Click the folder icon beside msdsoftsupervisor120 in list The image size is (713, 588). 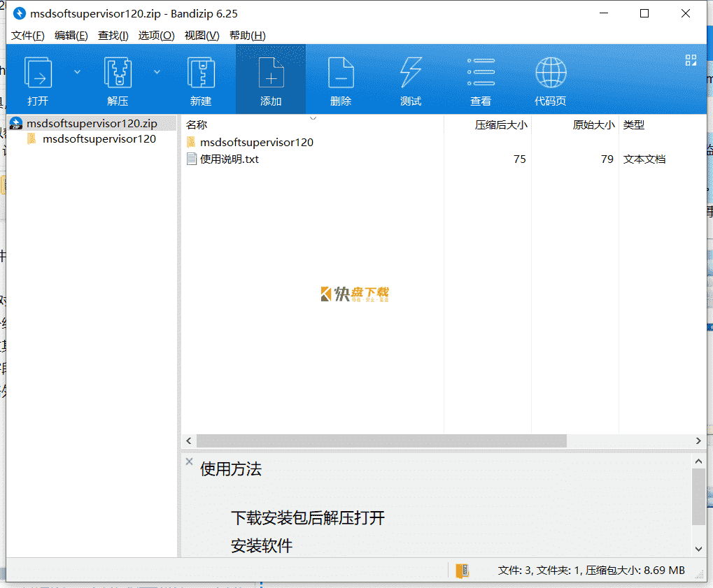[192, 142]
